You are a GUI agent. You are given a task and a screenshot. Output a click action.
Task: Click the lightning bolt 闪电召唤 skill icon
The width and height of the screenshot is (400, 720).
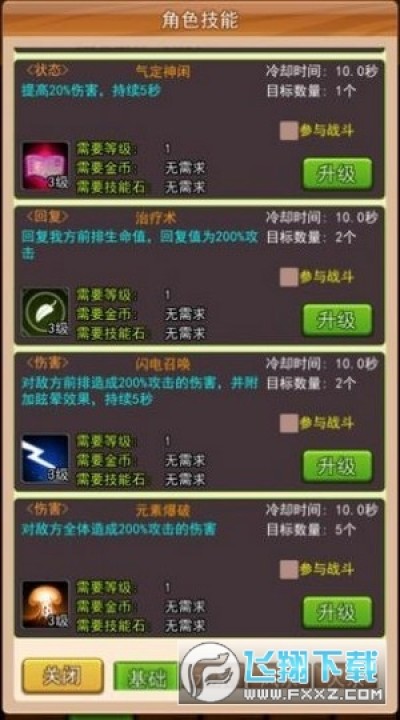tap(45, 458)
